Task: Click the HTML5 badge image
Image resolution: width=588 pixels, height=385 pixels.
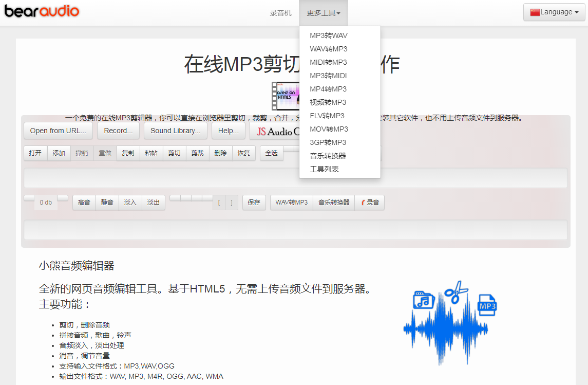Action: pyautogui.click(x=286, y=96)
